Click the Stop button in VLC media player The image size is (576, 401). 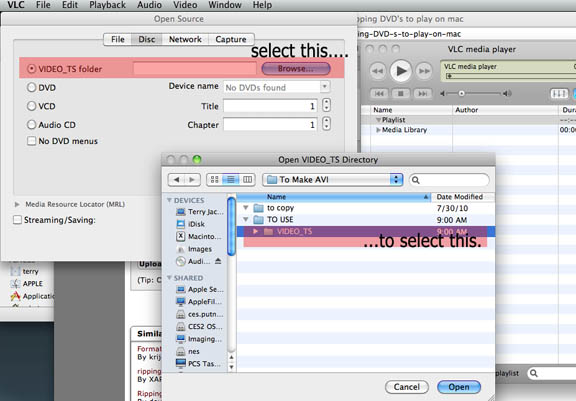pyautogui.click(x=400, y=94)
